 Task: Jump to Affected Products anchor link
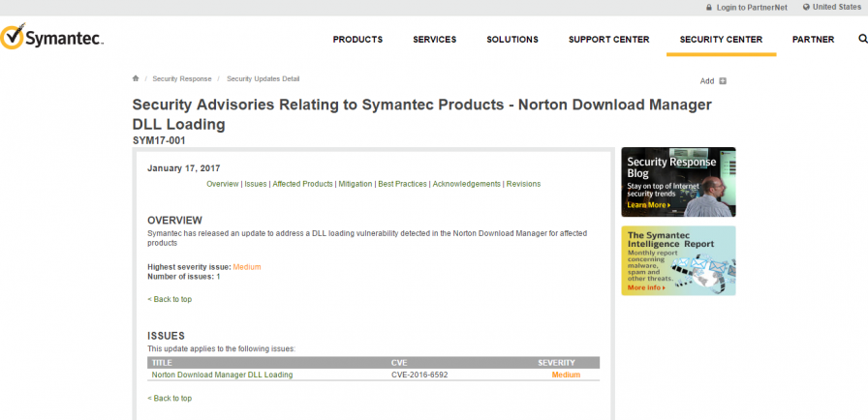coord(303,184)
